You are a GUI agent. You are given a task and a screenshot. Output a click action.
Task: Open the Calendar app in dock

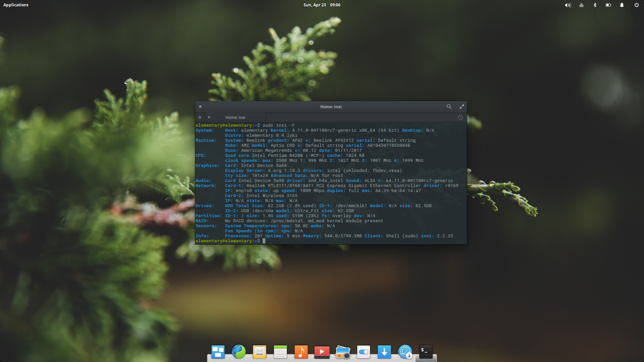tap(280, 352)
